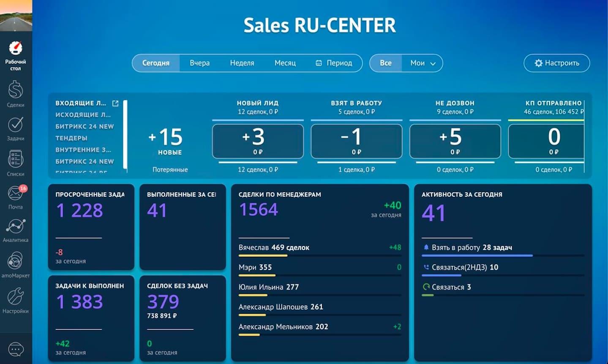Select the Неделя period tab
Viewport: 608px width, 364px height.
[242, 63]
